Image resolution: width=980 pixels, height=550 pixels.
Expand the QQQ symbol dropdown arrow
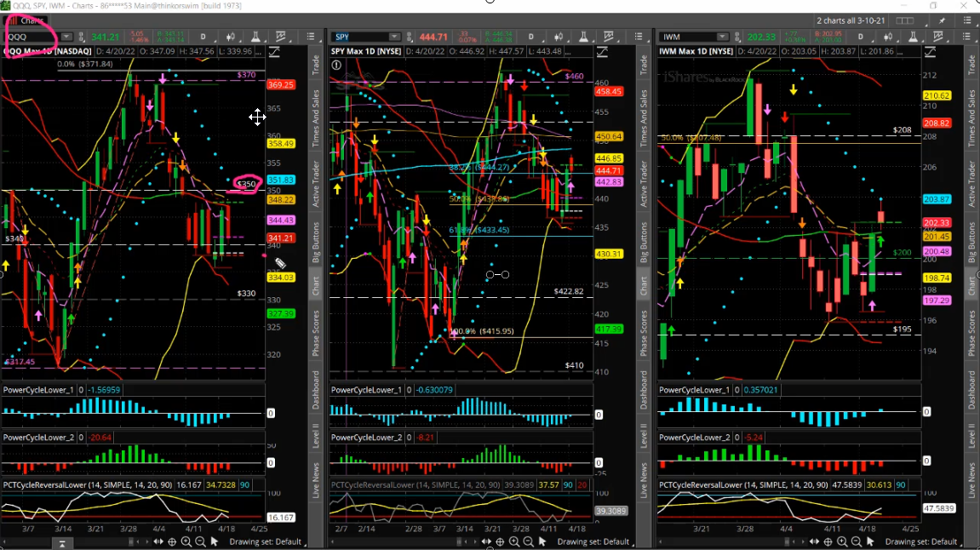pyautogui.click(x=66, y=37)
